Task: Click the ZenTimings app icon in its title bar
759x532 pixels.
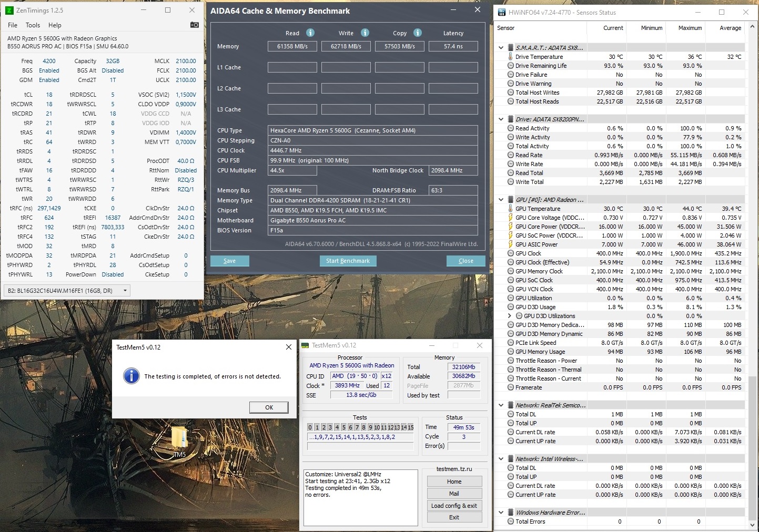Action: [x=8, y=10]
